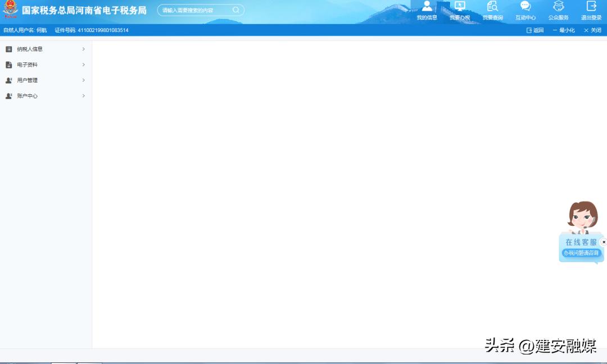Screen dimensions: 607x364
Task: Open 我要办税 (Tax Handling) icon
Action: pyautogui.click(x=460, y=10)
